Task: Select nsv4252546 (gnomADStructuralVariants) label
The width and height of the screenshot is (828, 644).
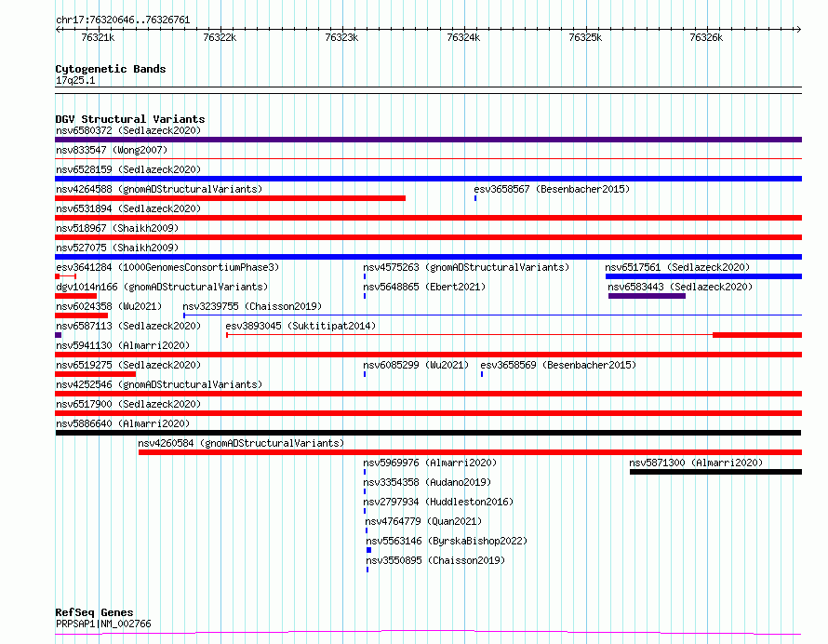Action: click(x=159, y=384)
